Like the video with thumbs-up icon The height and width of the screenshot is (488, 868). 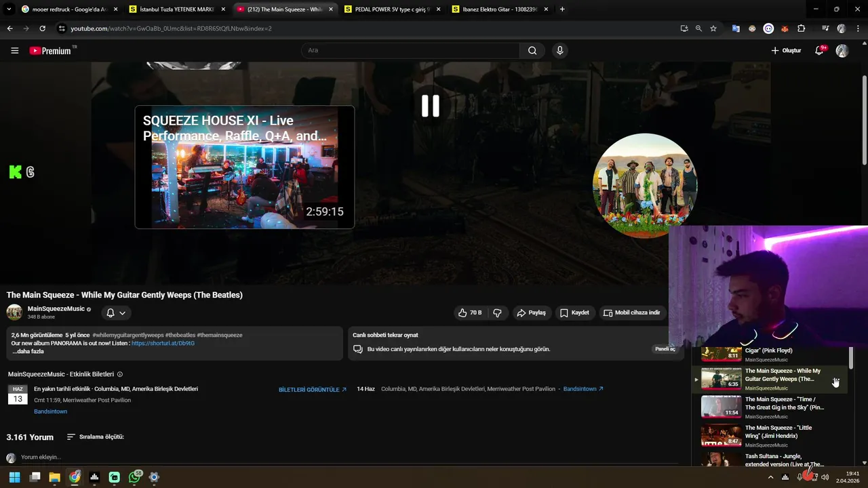(x=469, y=312)
